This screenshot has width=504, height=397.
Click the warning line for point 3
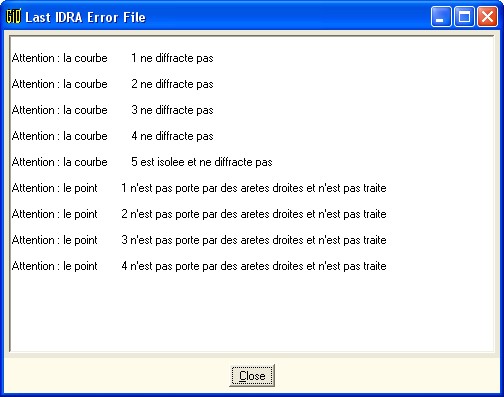tap(199, 240)
